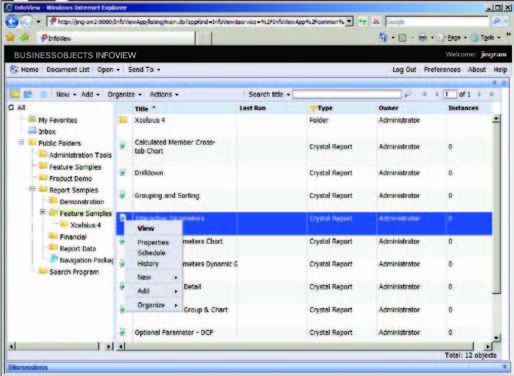514x376 pixels.
Task: Click the Type column filter icon
Action: coord(313,108)
